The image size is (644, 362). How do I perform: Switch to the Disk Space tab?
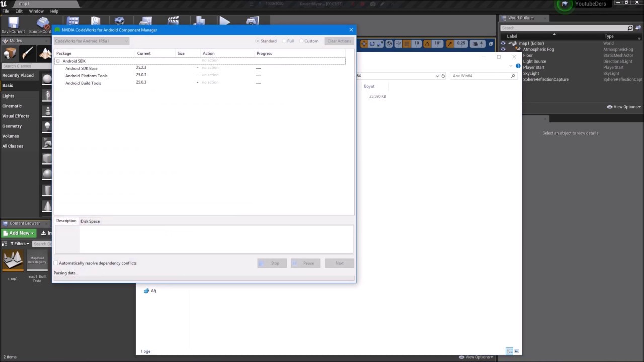(x=90, y=221)
